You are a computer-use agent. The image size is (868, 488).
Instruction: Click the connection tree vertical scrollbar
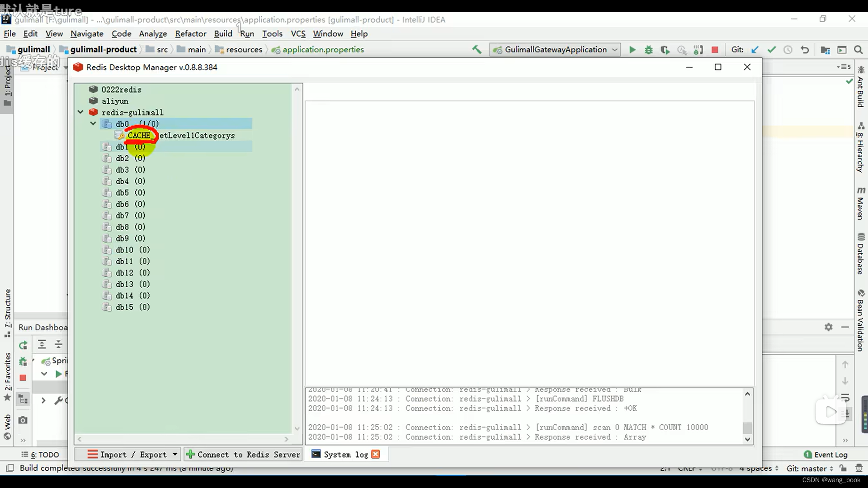[297, 258]
